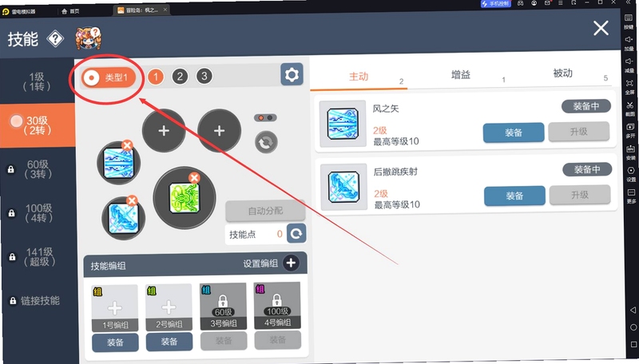Viewport: 639px width, 364px height.
Task: Open skill preset settings gear
Action: click(292, 74)
